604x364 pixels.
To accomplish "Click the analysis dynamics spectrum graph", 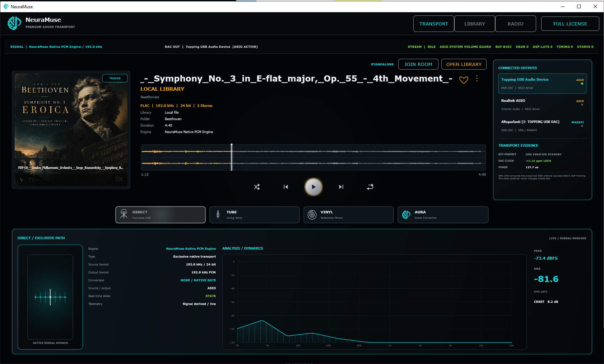I will pos(375,302).
